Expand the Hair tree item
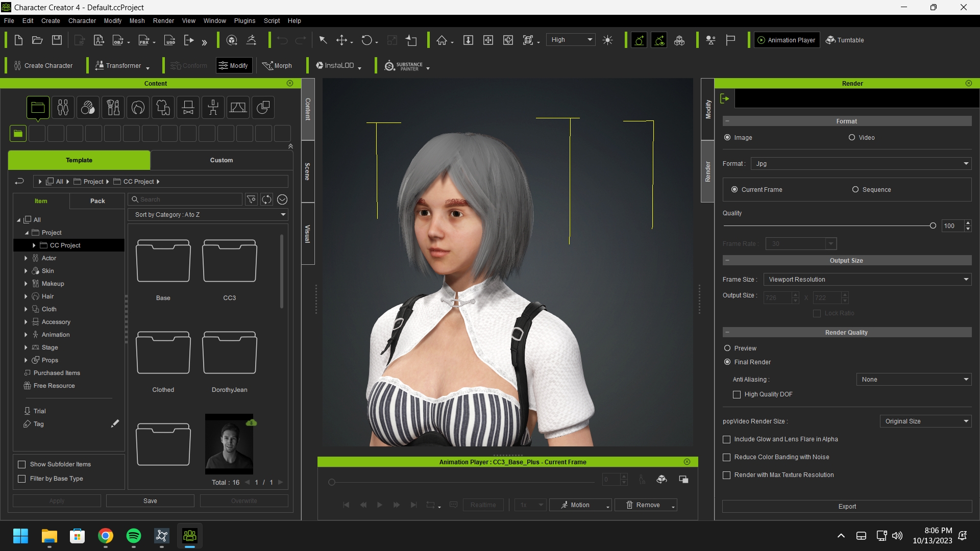980x551 pixels. click(x=26, y=296)
